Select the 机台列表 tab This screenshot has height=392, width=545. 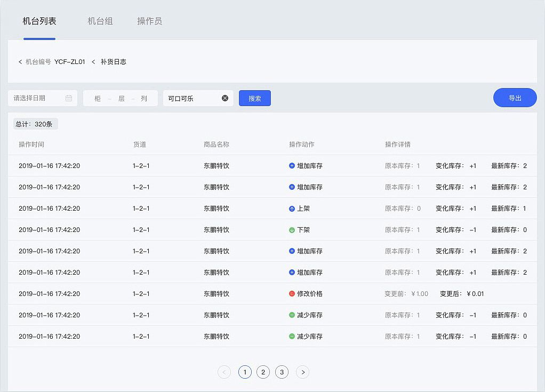[39, 21]
